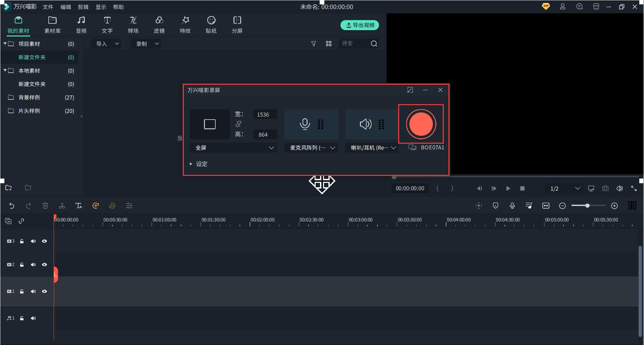Open the 录制 record dropdown
Image resolution: width=644 pixels, height=345 pixels.
click(x=147, y=44)
